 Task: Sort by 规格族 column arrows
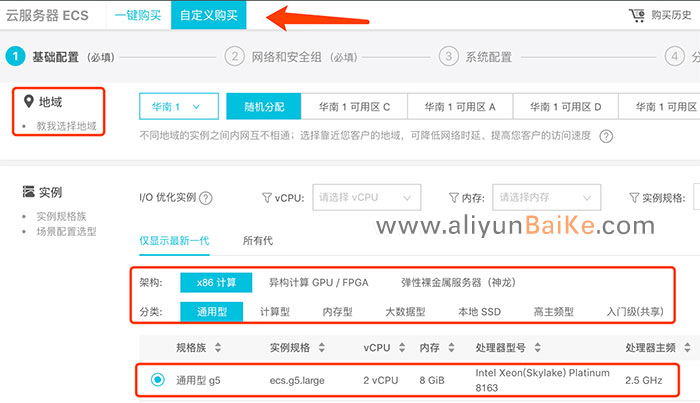[218, 347]
